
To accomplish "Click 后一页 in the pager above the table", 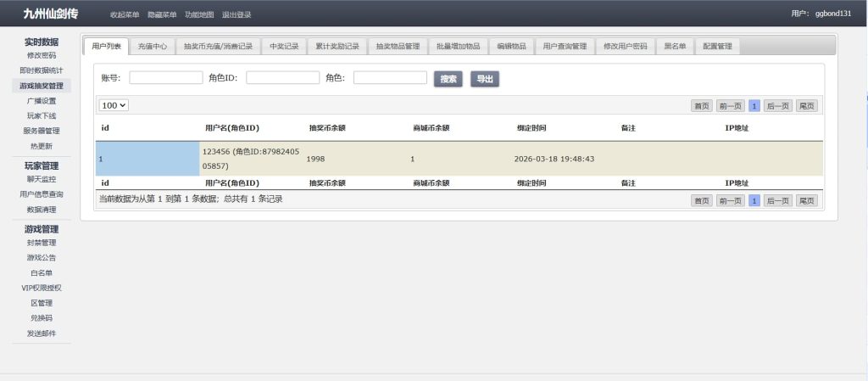I will (x=778, y=106).
